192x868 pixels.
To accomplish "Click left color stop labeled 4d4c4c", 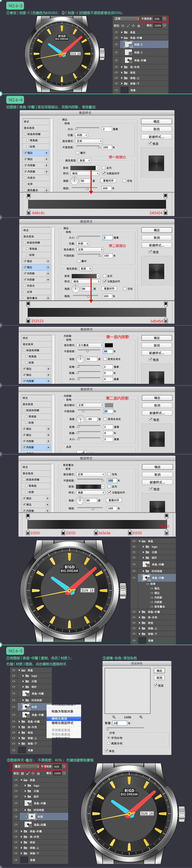I will click(x=29, y=213).
